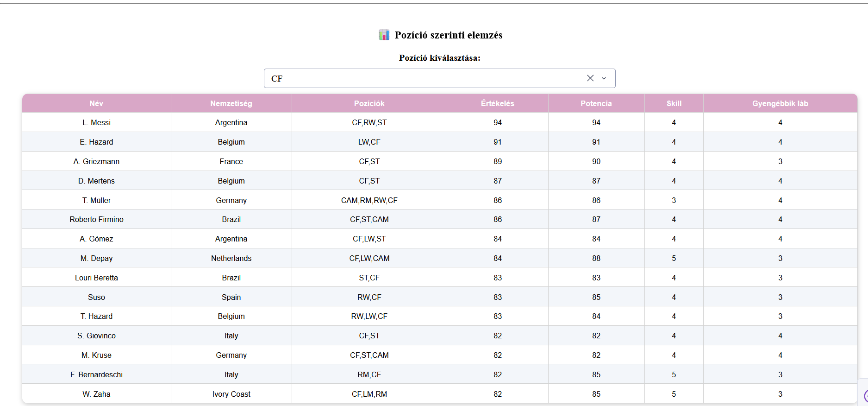Click the purple icon at bottom-right edge

coord(865,396)
